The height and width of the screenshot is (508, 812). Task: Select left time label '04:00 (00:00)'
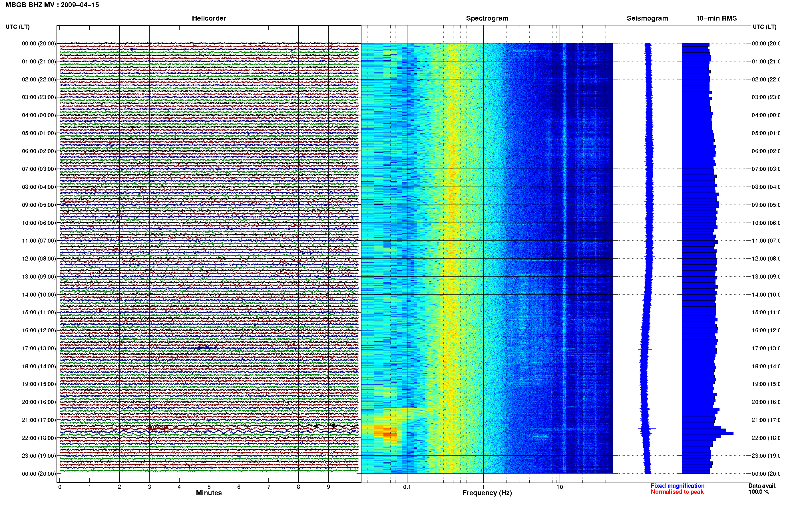(x=39, y=115)
